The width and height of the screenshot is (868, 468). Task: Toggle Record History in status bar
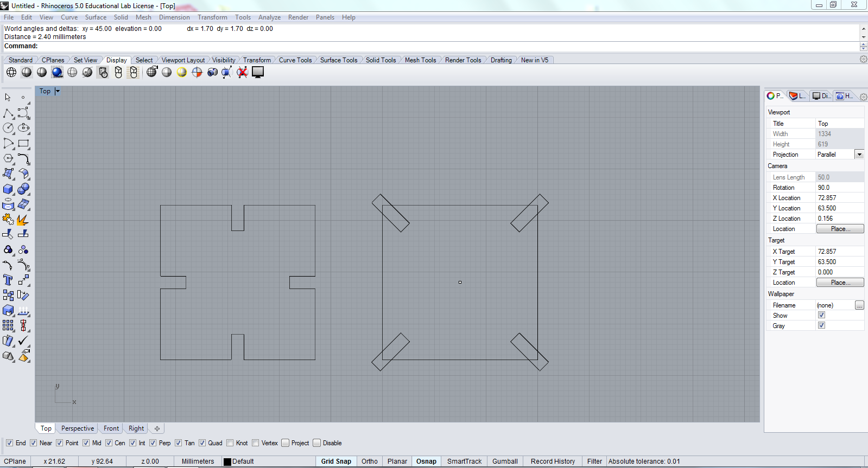click(x=553, y=461)
